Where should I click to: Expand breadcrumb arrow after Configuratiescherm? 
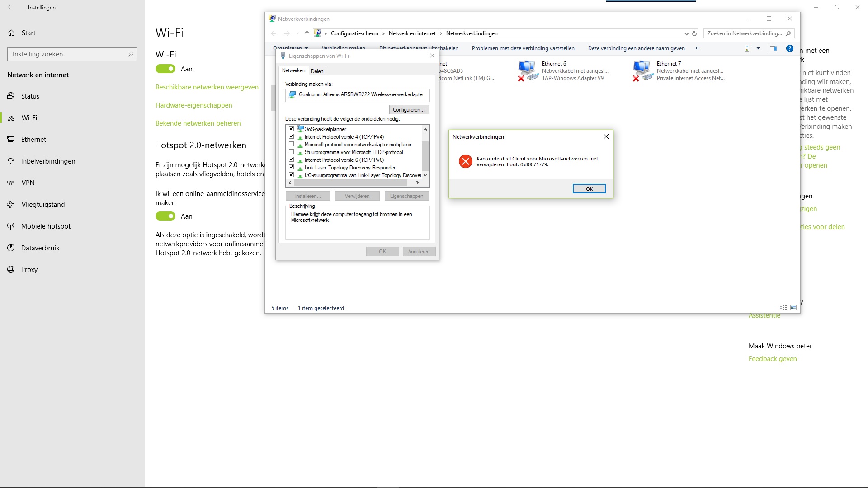coord(383,33)
